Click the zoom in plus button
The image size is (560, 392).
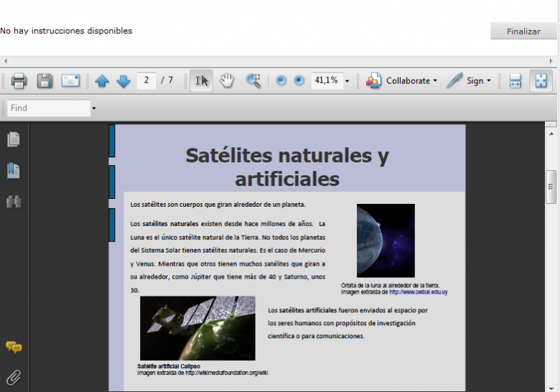click(299, 80)
